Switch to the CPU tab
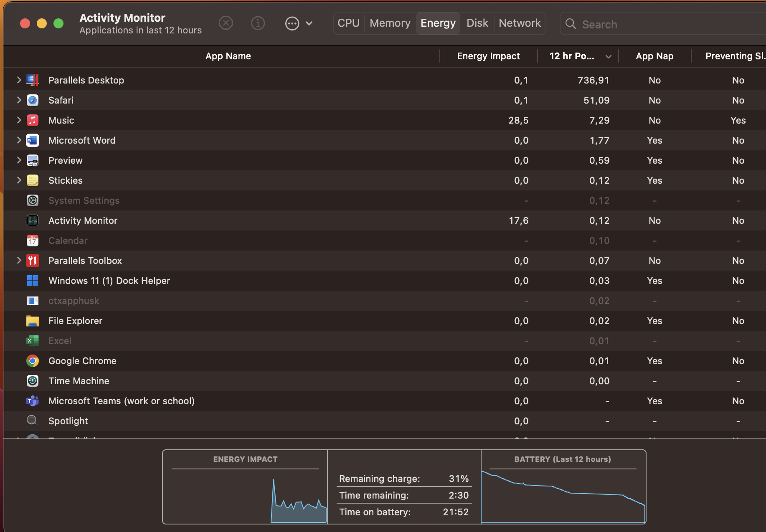Screen dimensions: 766x532 tap(348, 23)
